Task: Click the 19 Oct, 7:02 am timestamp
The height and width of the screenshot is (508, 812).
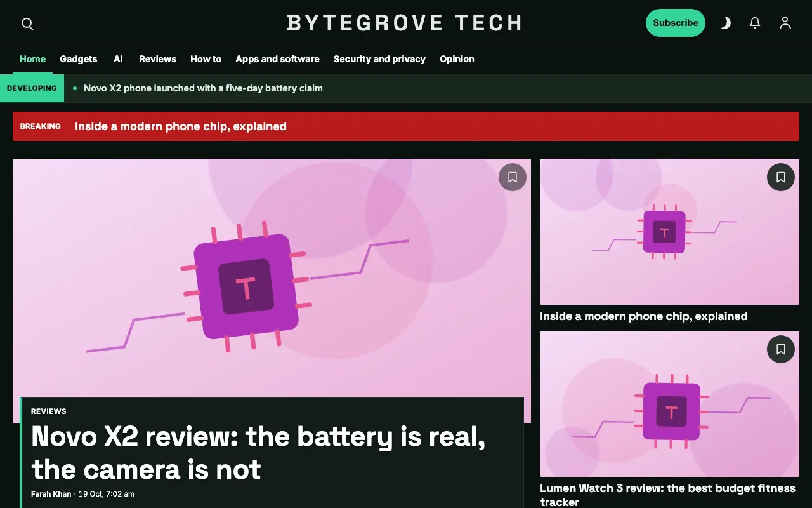Action: pos(107,494)
